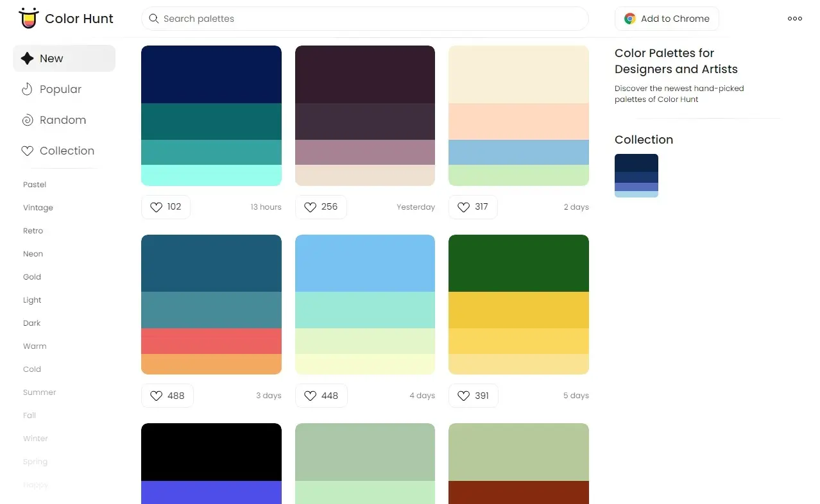Click the violet-blue swatch under the black one

click(x=211, y=492)
